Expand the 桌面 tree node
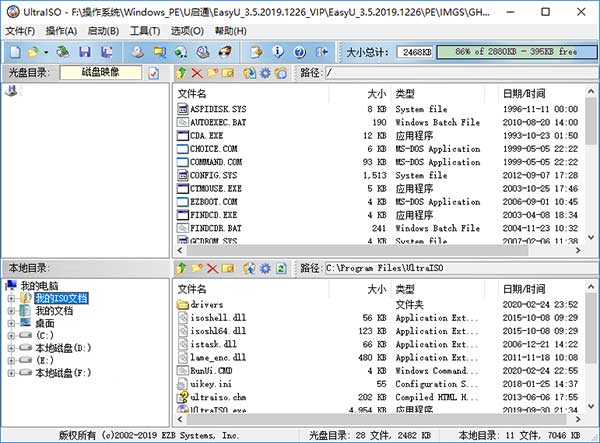The width and height of the screenshot is (600, 443). pyautogui.click(x=11, y=323)
